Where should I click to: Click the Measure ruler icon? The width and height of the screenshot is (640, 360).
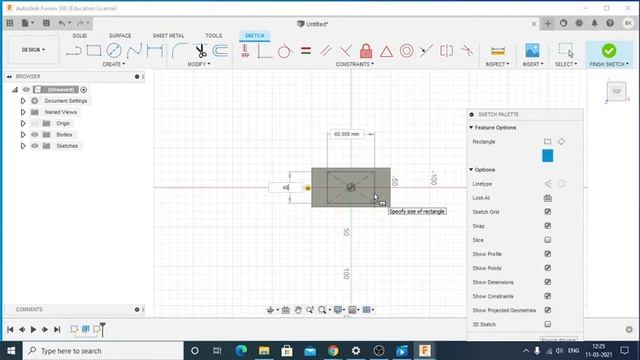(x=498, y=51)
